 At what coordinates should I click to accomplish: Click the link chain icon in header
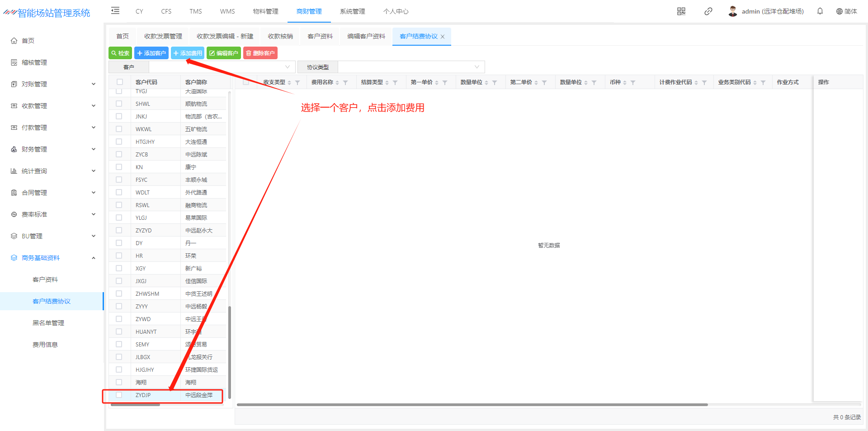tap(708, 11)
